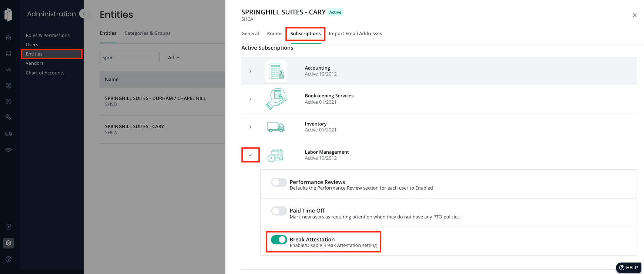The height and width of the screenshot is (274, 644).
Task: Collapse the Labor Management section
Action: 251,155
